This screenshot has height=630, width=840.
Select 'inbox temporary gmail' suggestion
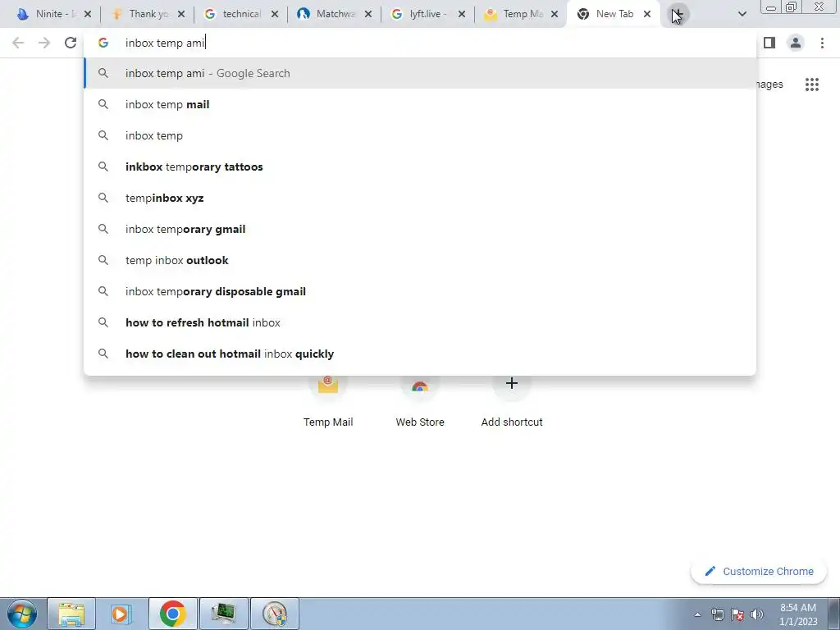(x=420, y=229)
